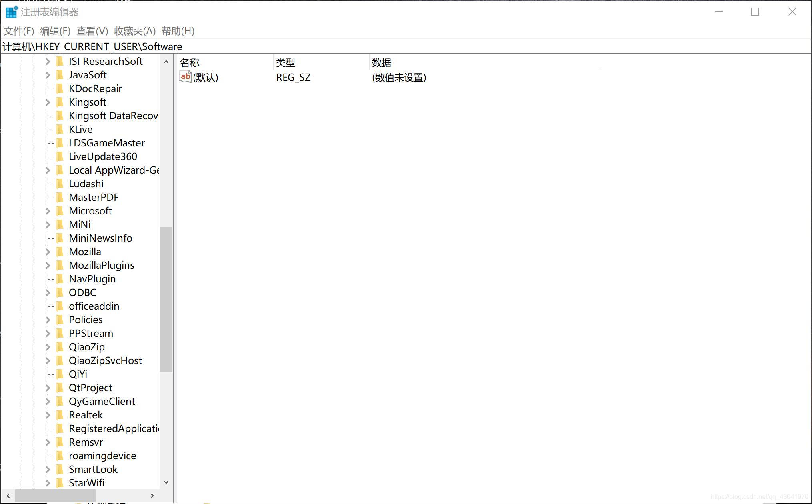Expand the Remsvr key
This screenshot has height=504, width=812.
[x=48, y=442]
